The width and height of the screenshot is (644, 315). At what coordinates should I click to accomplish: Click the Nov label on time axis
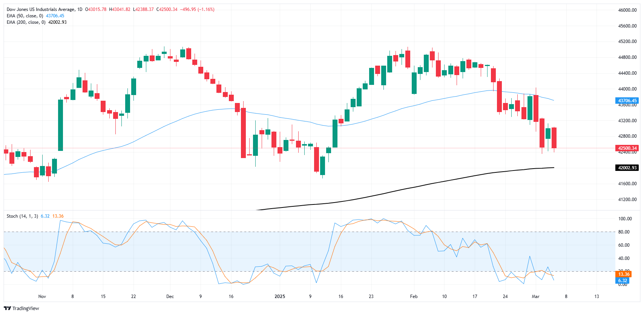click(42, 297)
